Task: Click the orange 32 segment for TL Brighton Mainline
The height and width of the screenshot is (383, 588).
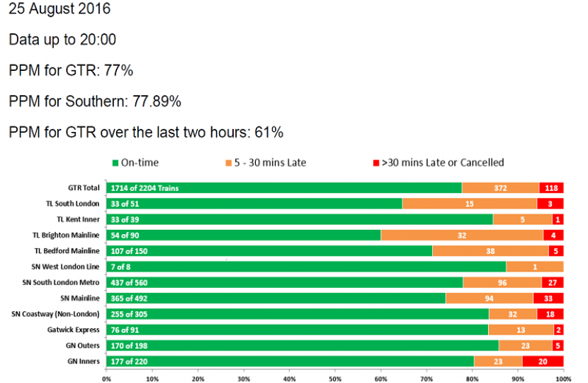Action: click(462, 235)
